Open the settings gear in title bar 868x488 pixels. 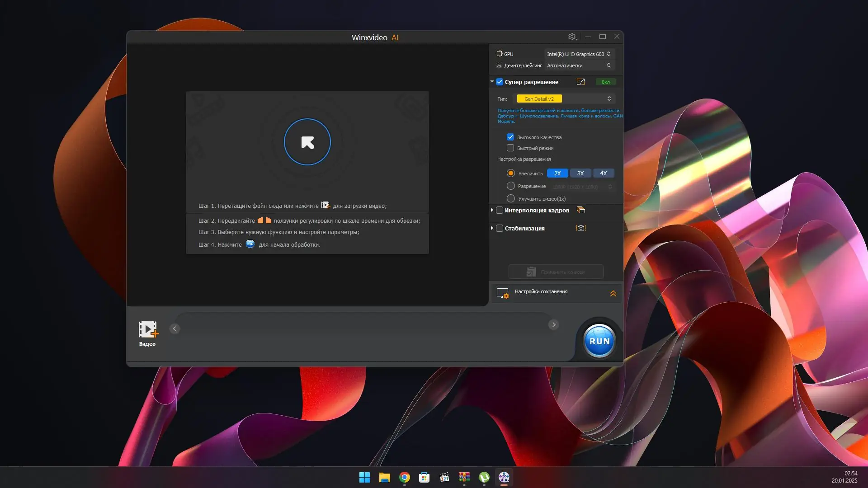(x=572, y=37)
